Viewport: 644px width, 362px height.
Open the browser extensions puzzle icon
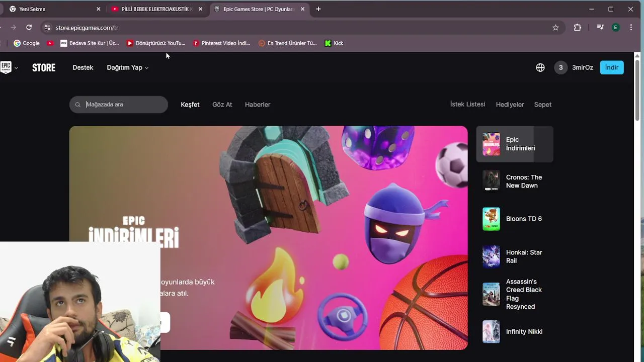click(578, 28)
